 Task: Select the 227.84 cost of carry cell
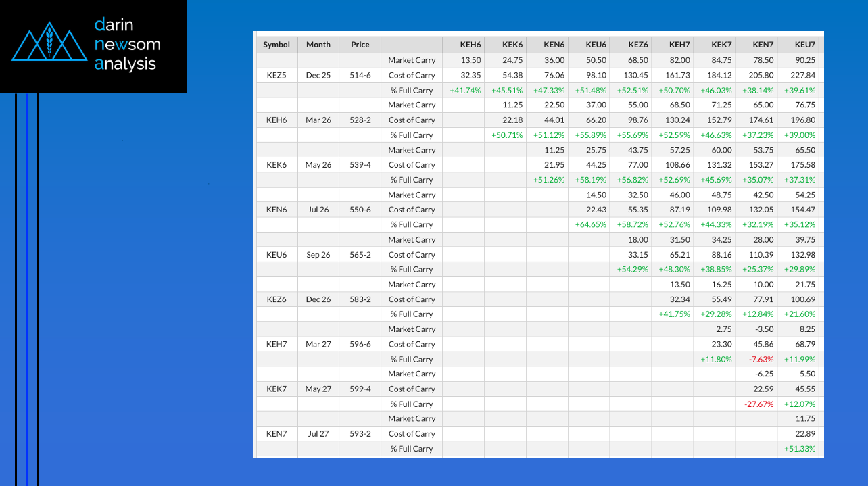(x=802, y=76)
